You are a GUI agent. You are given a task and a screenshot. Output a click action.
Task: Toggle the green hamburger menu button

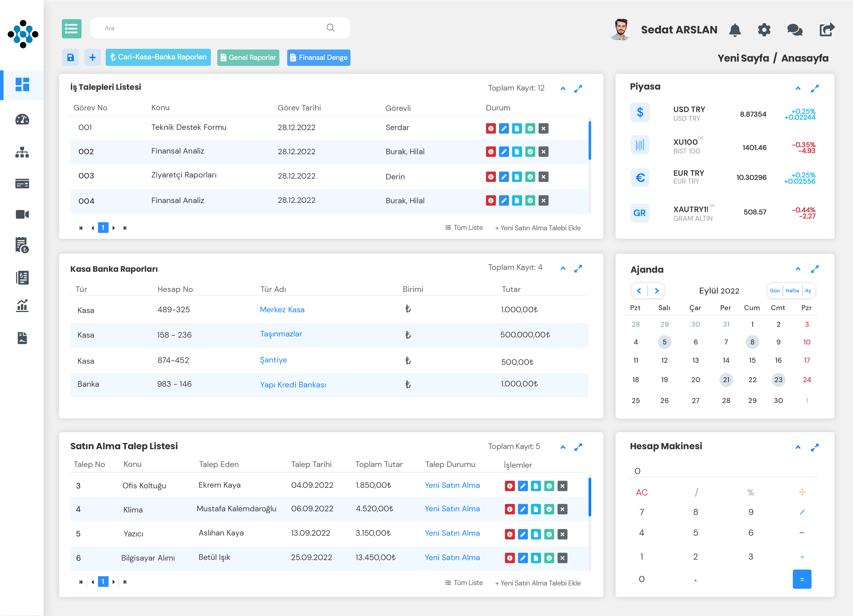(x=72, y=29)
